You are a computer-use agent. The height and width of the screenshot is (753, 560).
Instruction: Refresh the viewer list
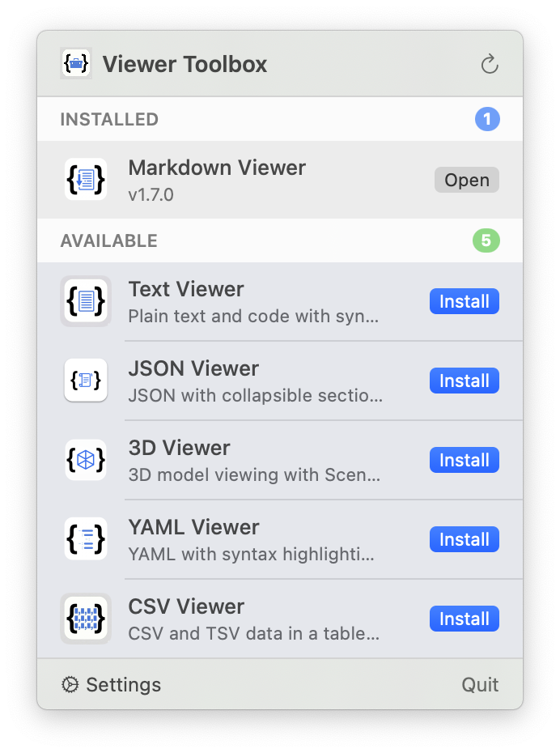[489, 63]
